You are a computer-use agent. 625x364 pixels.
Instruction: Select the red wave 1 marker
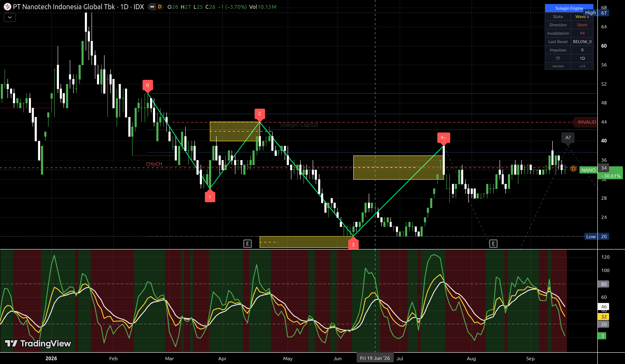tap(210, 196)
